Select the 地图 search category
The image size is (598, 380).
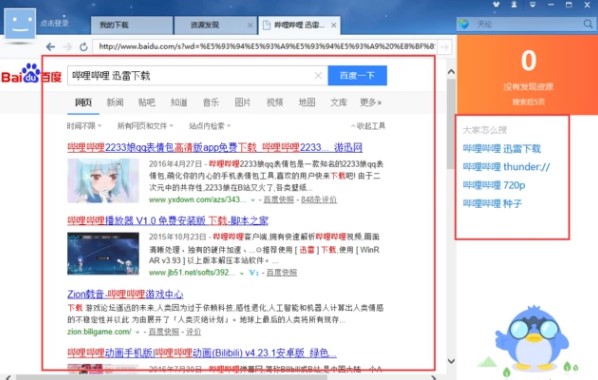[307, 102]
